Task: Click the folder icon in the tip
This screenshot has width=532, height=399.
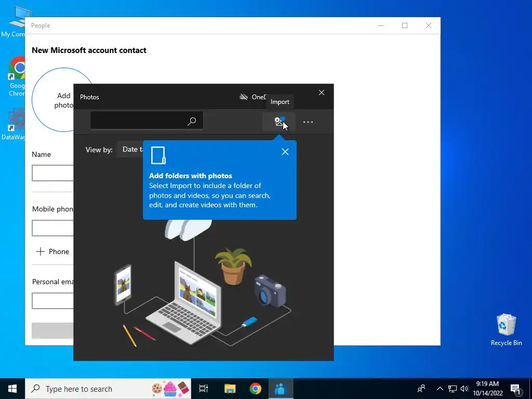Action: tap(158, 155)
